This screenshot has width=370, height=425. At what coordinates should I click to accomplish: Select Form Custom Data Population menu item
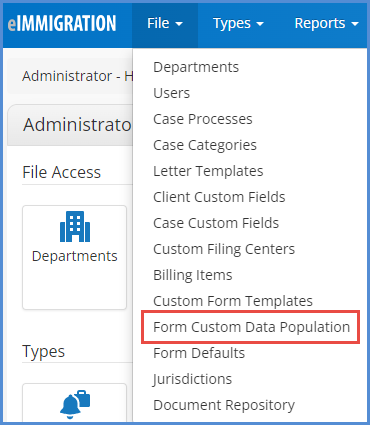pos(251,327)
